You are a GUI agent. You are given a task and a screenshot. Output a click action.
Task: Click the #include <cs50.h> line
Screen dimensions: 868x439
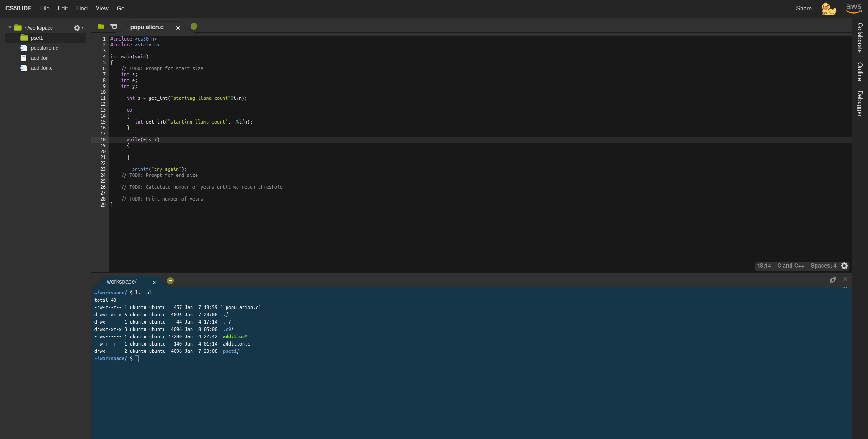tap(134, 39)
